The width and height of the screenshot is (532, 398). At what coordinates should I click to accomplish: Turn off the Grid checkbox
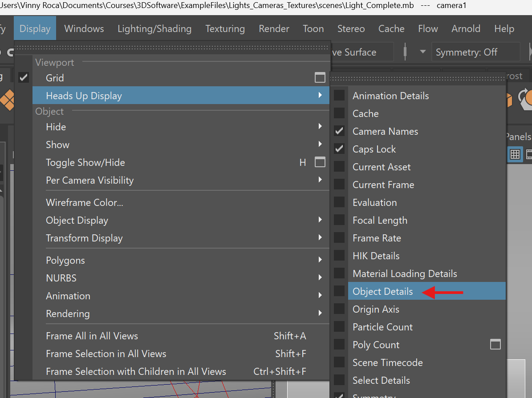tap(24, 78)
